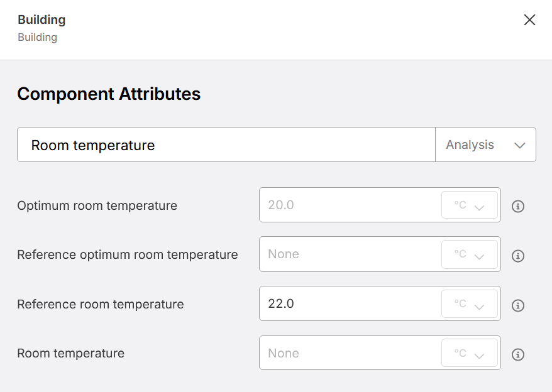Click info icon for Reference room temperature
Image resolution: width=552 pixels, height=392 pixels.
pyautogui.click(x=517, y=305)
